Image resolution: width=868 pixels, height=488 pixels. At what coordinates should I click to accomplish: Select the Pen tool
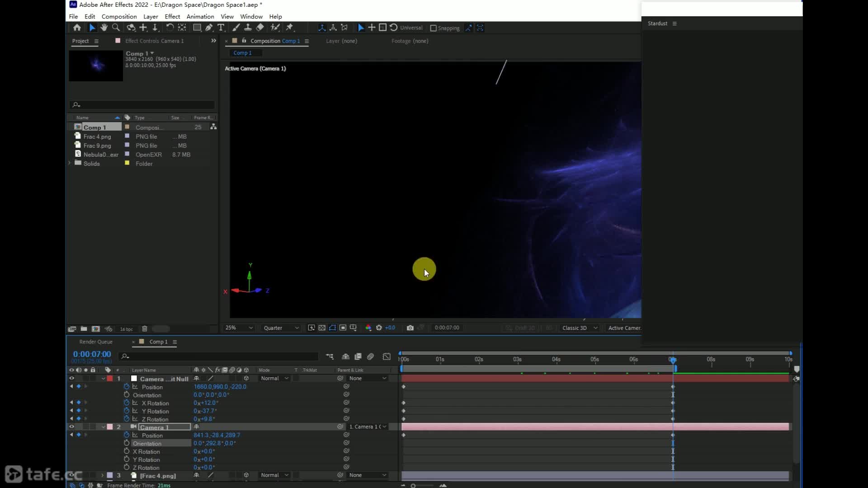pyautogui.click(x=209, y=28)
